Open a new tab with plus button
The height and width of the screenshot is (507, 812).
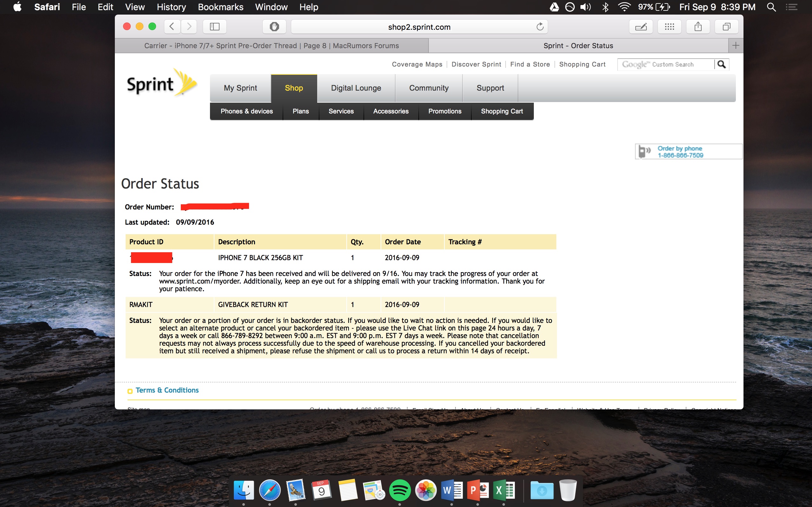tap(736, 46)
